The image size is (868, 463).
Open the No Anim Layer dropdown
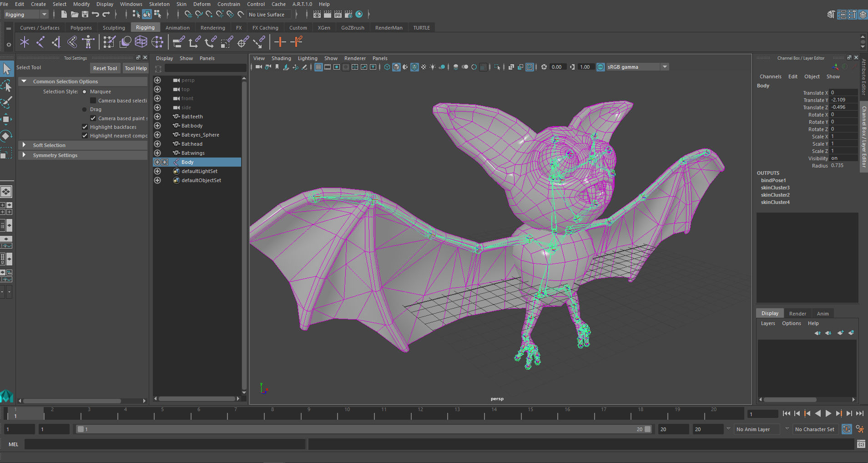pos(757,429)
